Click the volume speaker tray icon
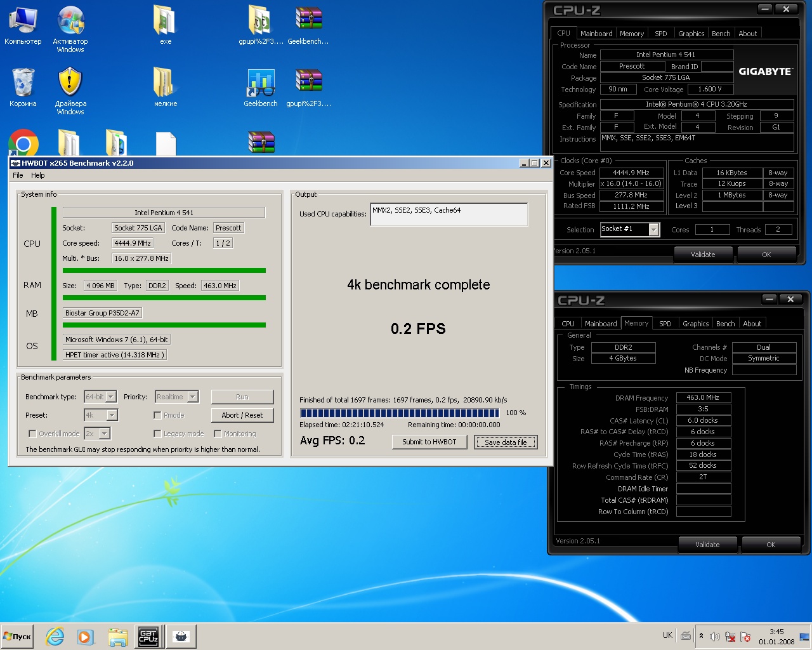 (x=715, y=637)
